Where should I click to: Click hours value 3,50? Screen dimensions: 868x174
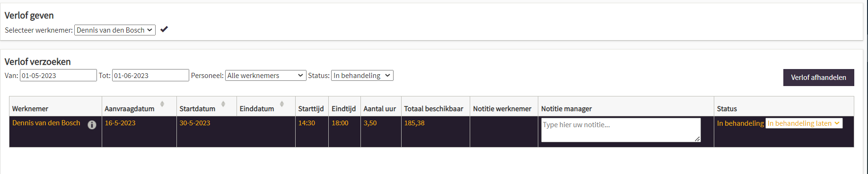(x=370, y=123)
